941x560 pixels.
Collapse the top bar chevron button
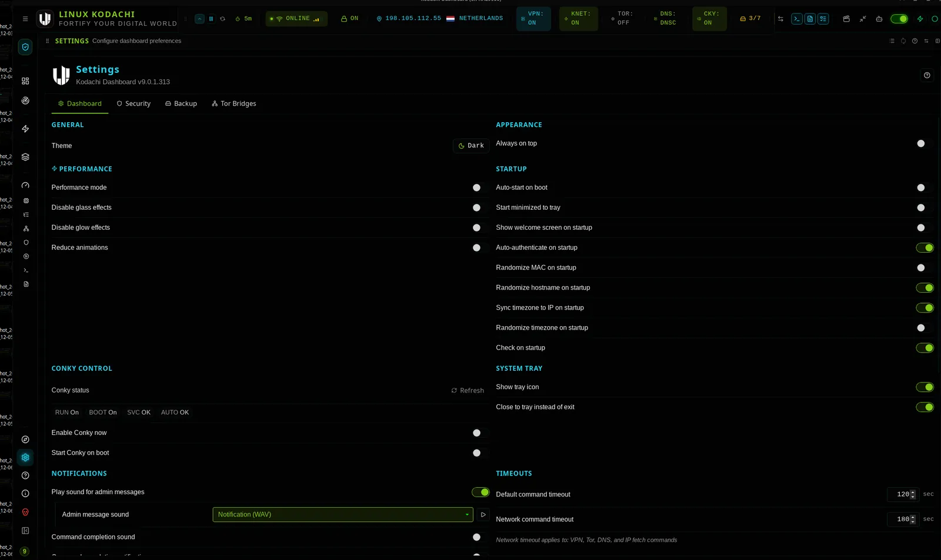[200, 19]
